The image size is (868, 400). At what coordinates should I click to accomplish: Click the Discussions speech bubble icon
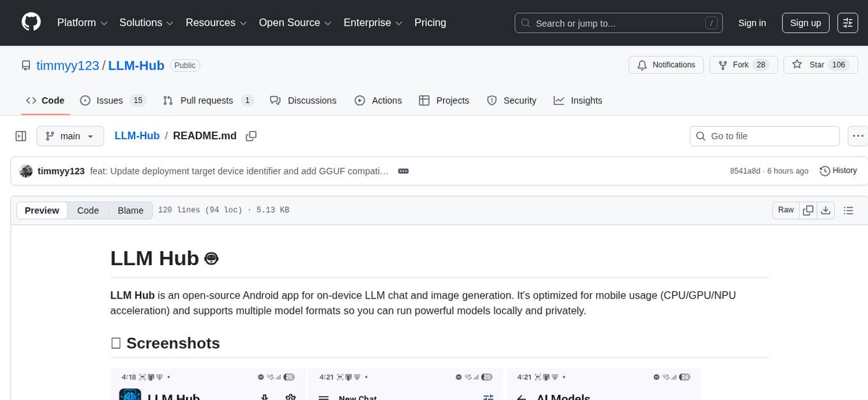pos(275,100)
